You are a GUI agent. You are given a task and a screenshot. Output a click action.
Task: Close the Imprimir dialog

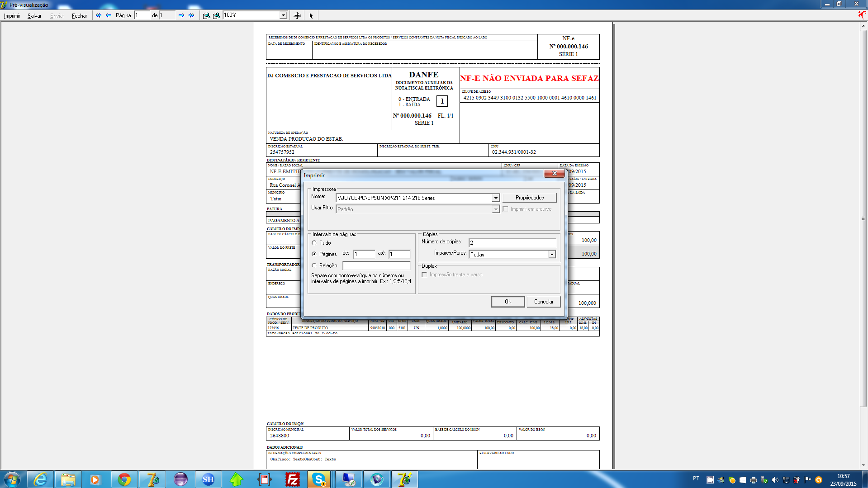555,173
